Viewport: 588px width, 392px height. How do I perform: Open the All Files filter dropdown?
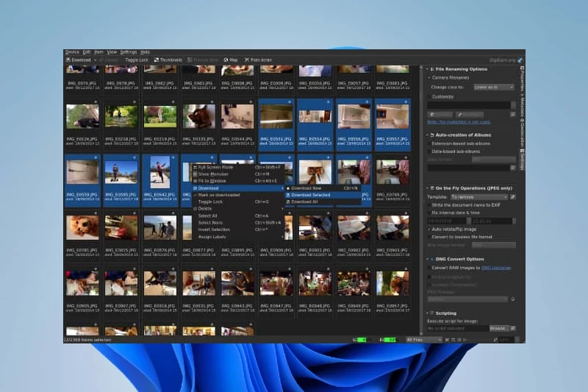424,340
